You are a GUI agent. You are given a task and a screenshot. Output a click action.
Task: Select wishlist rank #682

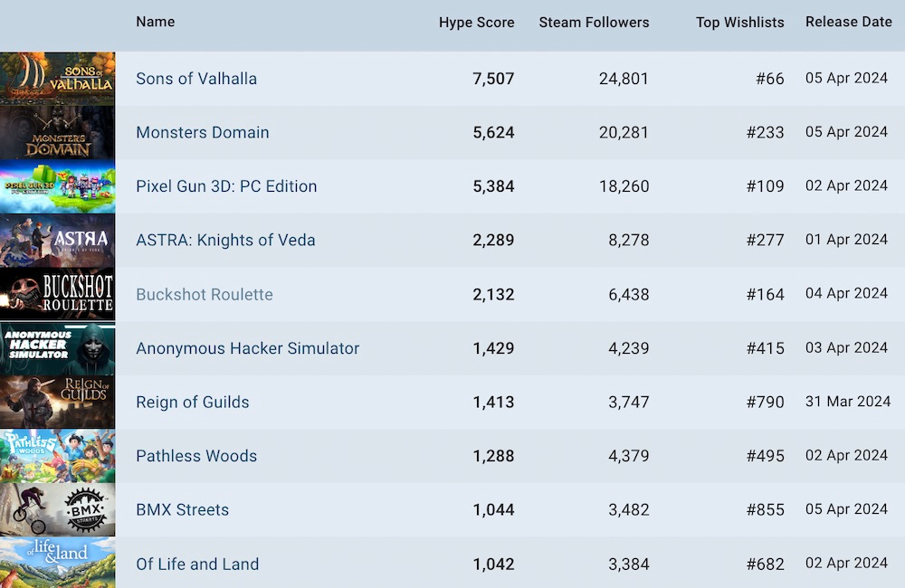(766, 564)
